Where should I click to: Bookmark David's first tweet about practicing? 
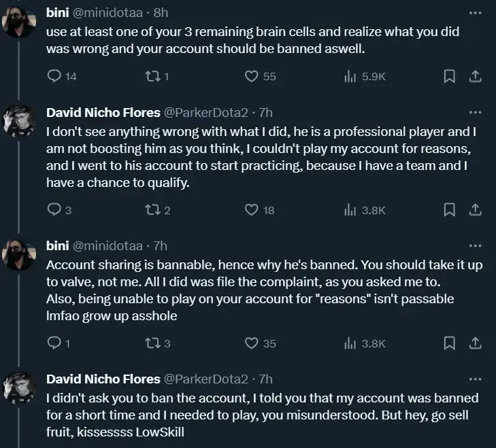point(449,209)
